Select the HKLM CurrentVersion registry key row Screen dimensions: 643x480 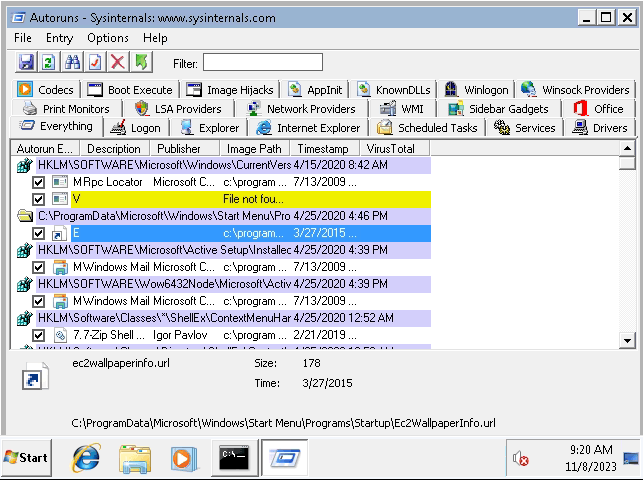(x=233, y=165)
